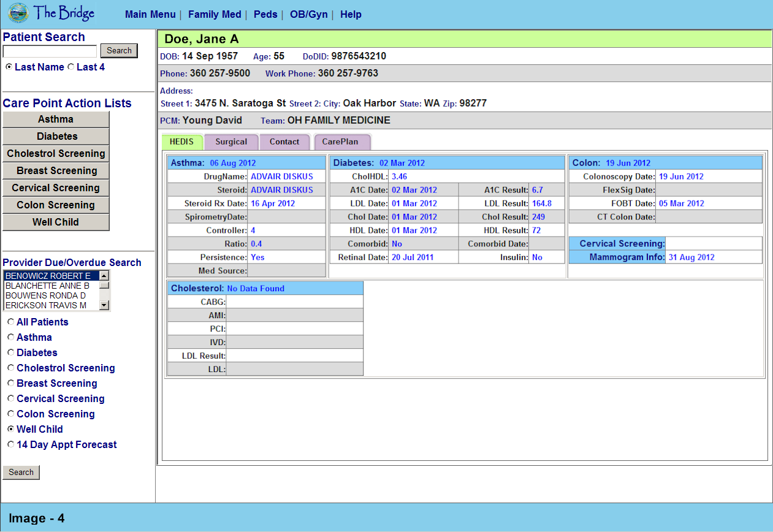Click FOBT Date 05 Mar 2012
Image resolution: width=773 pixels, height=532 pixels.
tap(682, 203)
